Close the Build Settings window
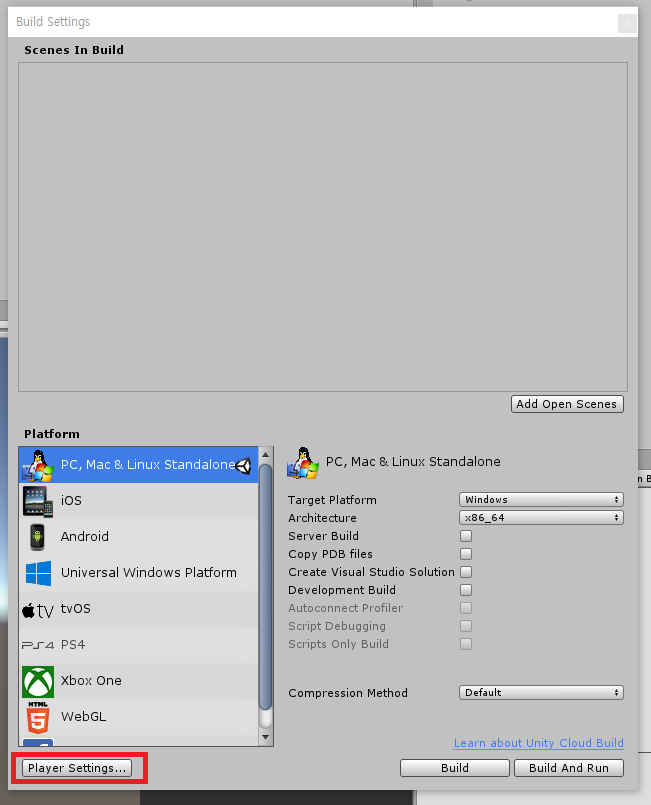 click(x=627, y=23)
